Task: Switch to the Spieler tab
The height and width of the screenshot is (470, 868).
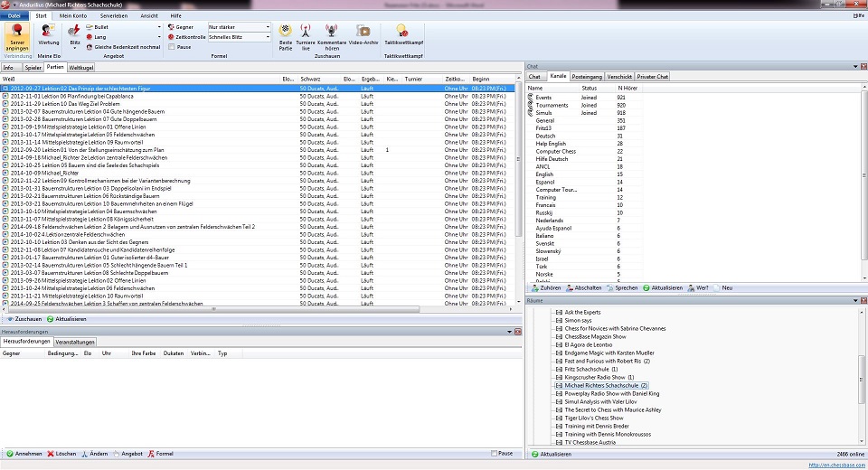Action: tap(33, 68)
